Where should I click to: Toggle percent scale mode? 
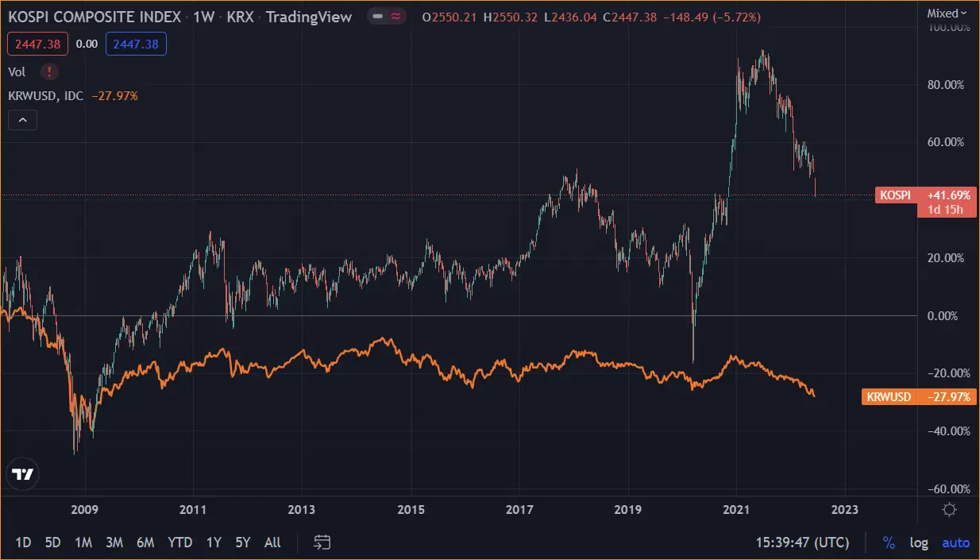tap(889, 543)
